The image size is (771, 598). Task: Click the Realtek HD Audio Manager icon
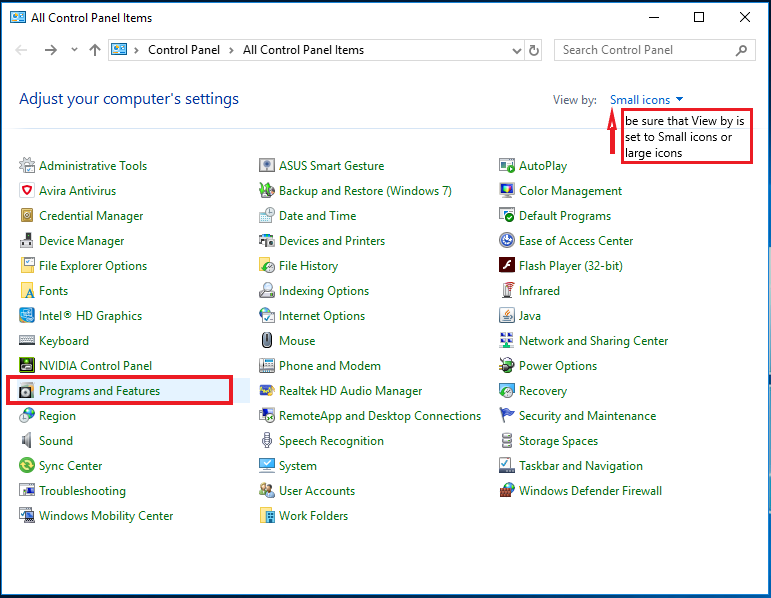pos(267,390)
